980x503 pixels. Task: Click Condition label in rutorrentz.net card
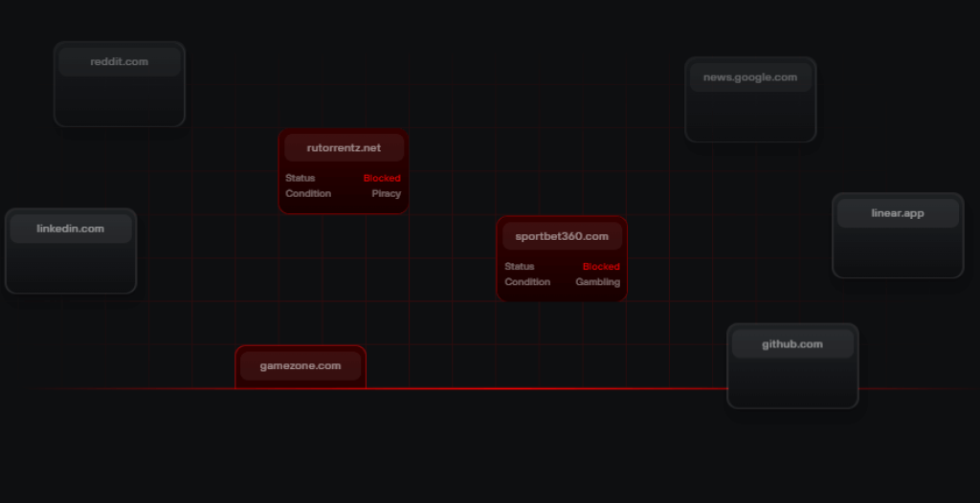tap(308, 194)
